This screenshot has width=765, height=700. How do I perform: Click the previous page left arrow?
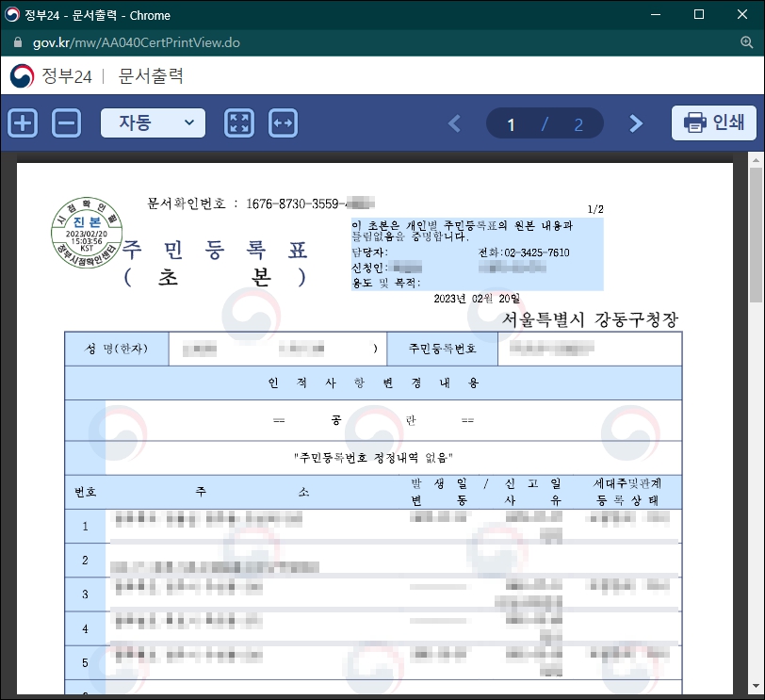tap(454, 122)
